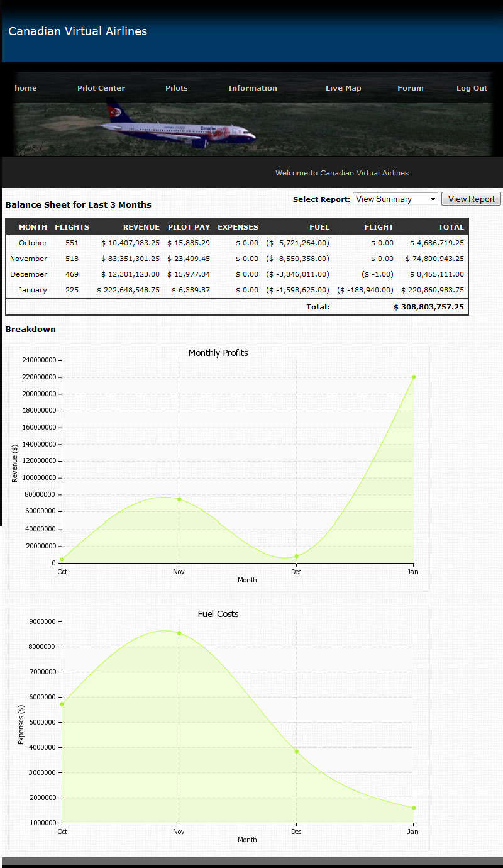Click fuel value ($ -8,550,358.00)
The width and height of the screenshot is (503, 868).
[297, 259]
